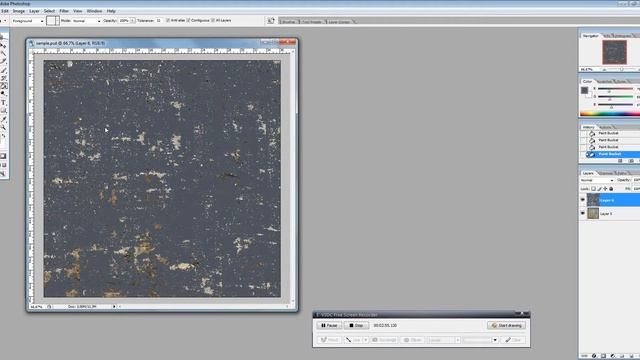The width and height of the screenshot is (640, 360).
Task: Open the View menu
Action: coord(78,11)
